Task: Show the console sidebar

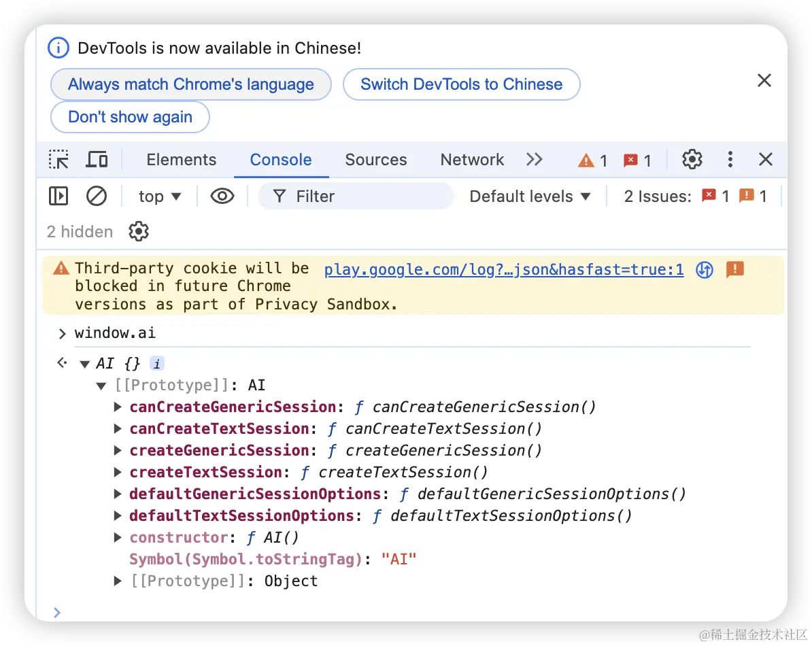Action: coord(58,197)
